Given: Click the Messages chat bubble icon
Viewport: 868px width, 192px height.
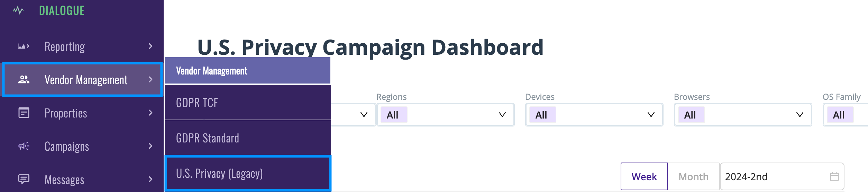Looking at the screenshot, I should point(24,179).
